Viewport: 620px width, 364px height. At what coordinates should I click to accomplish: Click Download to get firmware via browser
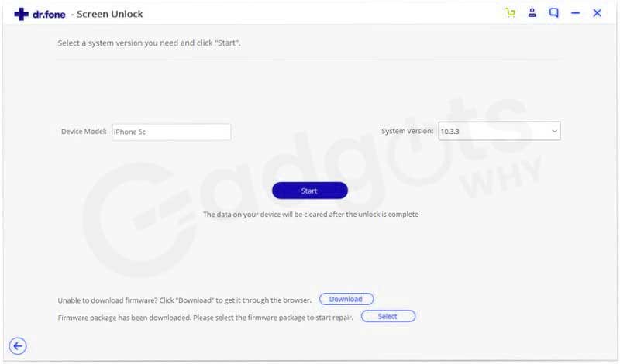pos(346,299)
